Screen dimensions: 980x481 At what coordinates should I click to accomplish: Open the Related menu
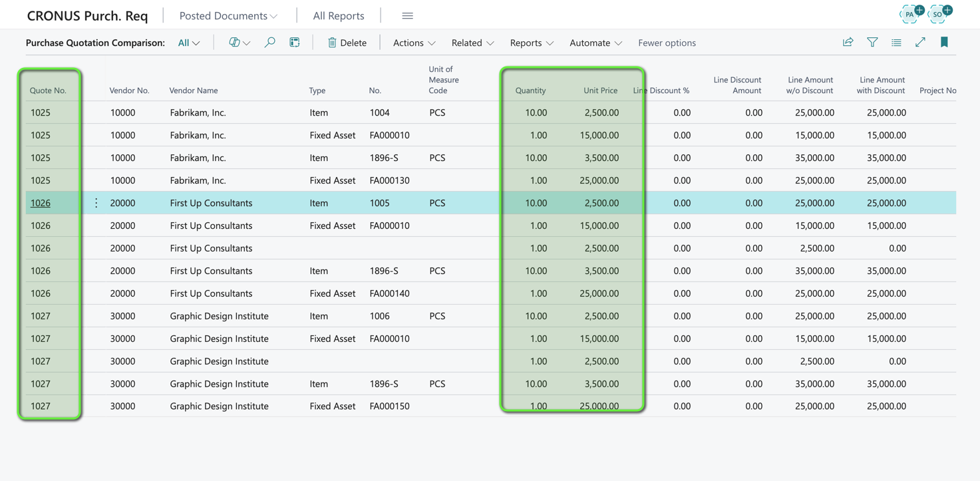[x=472, y=43]
